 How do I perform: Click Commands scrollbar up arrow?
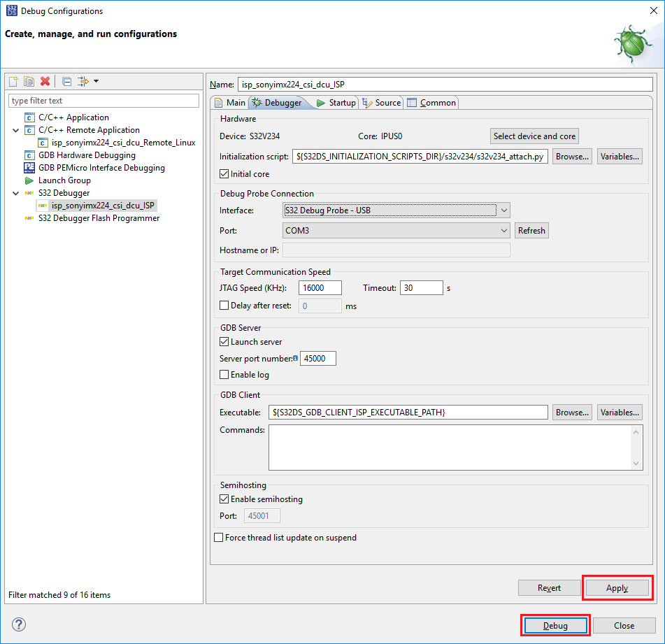[636, 432]
